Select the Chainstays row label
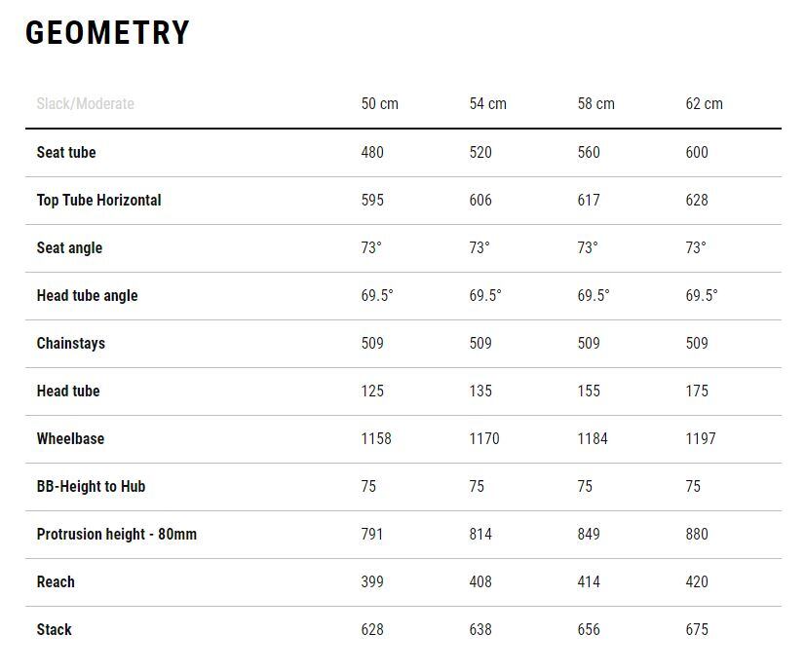Screen dimensions: 805x672 coord(71,344)
